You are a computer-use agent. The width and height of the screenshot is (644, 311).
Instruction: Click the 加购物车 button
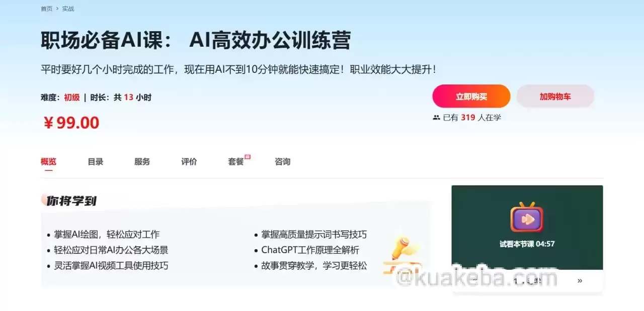pyautogui.click(x=555, y=96)
